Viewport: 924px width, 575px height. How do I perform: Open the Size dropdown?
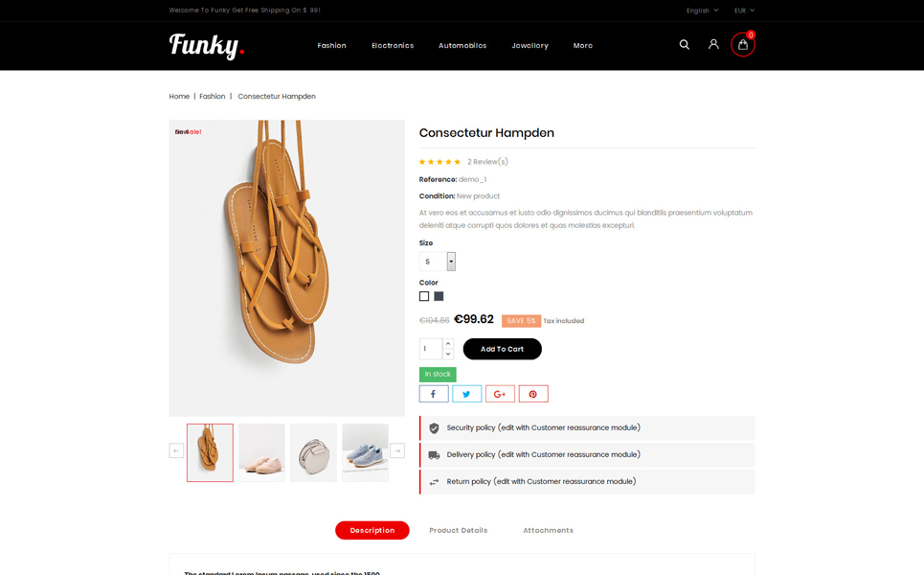(x=438, y=262)
